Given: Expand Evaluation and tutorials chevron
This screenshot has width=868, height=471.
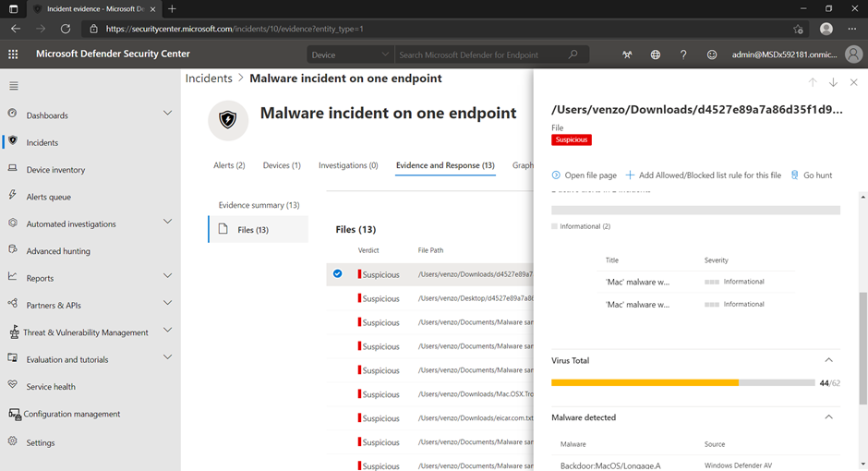Looking at the screenshot, I should pos(167,357).
